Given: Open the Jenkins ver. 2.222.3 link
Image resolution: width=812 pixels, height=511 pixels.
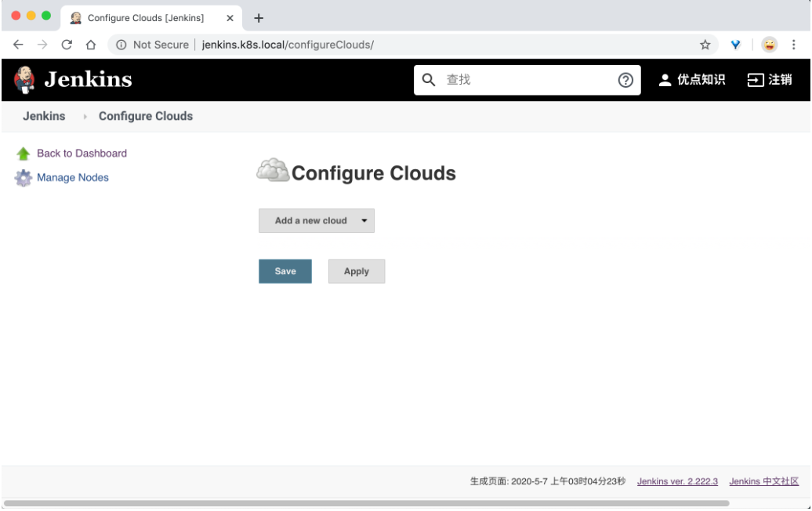Looking at the screenshot, I should (x=677, y=481).
